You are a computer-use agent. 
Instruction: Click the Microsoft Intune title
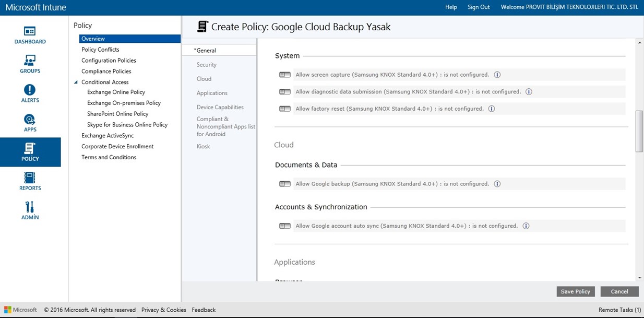point(35,7)
